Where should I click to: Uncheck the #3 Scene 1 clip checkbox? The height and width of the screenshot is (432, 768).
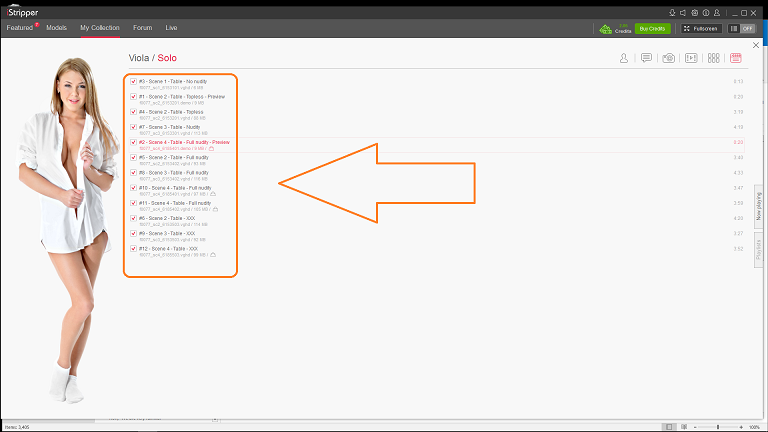click(x=133, y=81)
